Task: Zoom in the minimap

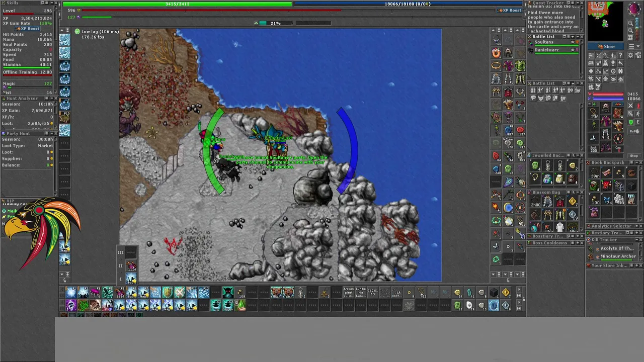Action: click(630, 30)
